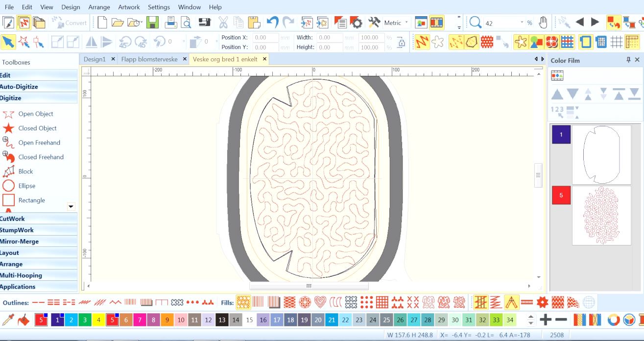Viewport: 644px width, 341px height.
Task: Expand more Digitize tools arrow
Action: 71,207
